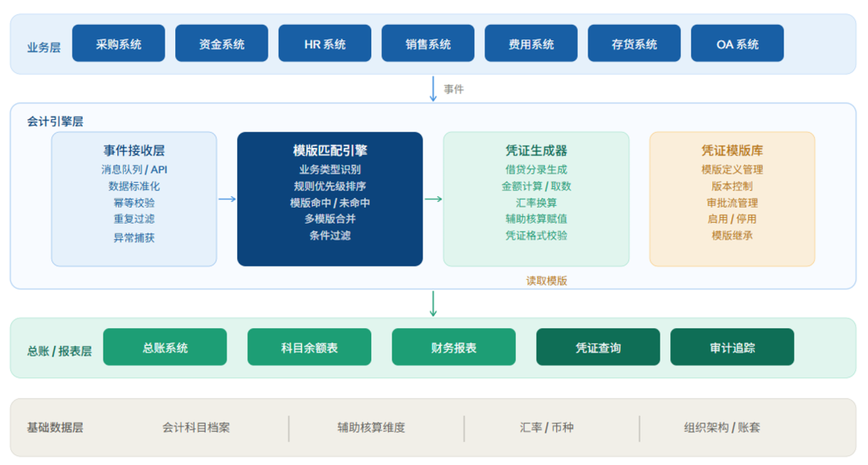
Task: Click the 业务层 label
Action: [43, 47]
